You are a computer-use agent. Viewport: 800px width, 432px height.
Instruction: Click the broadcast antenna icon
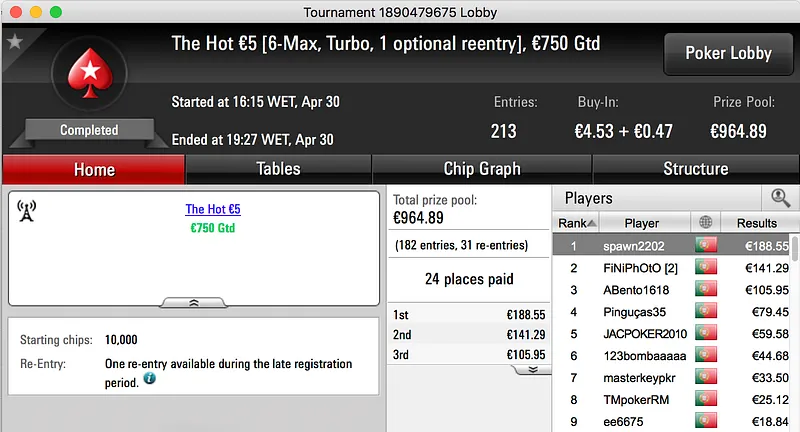point(27,211)
